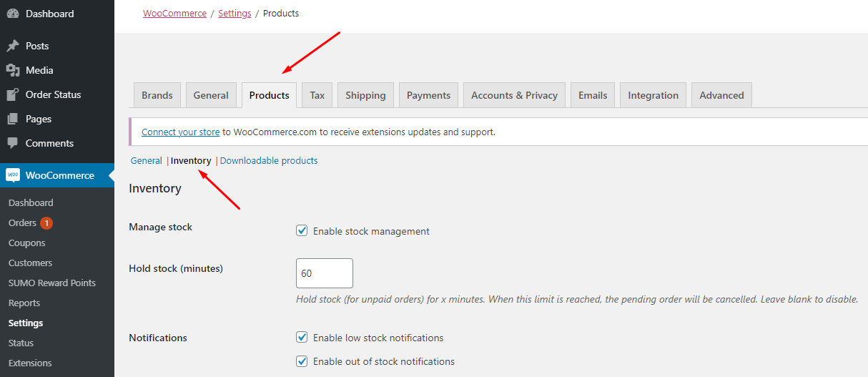Click the WooCommerce sidebar menu item
The height and width of the screenshot is (377, 868).
click(57, 175)
